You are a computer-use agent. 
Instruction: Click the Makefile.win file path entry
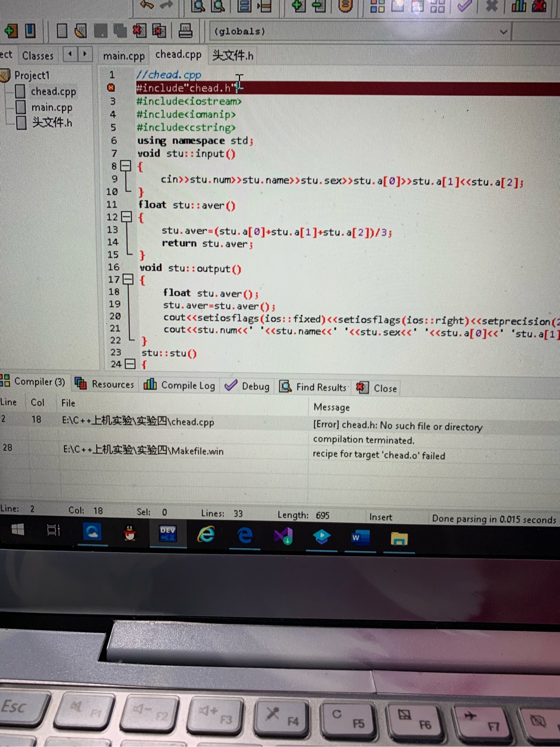click(143, 450)
